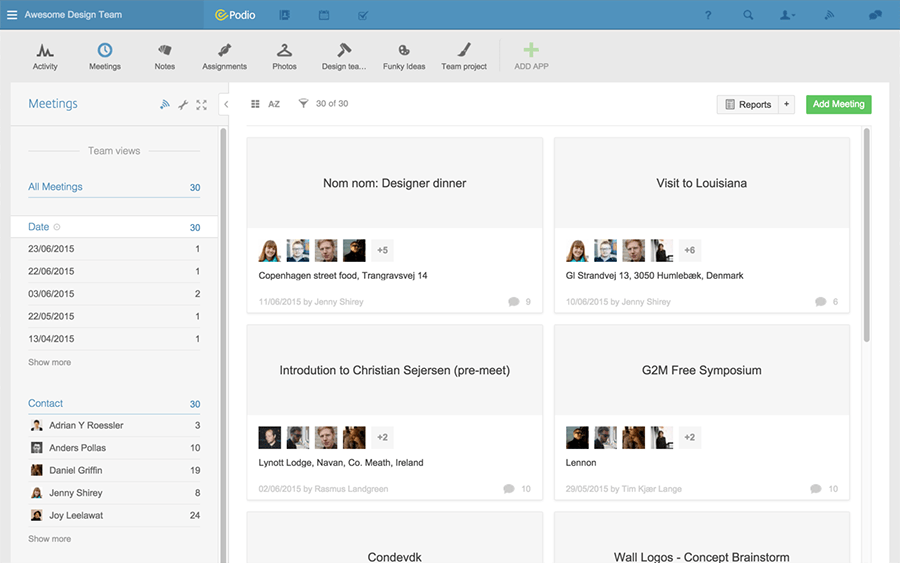The image size is (900, 563).
Task: Filter by contact Adrian Y Roessler
Action: pos(114,425)
